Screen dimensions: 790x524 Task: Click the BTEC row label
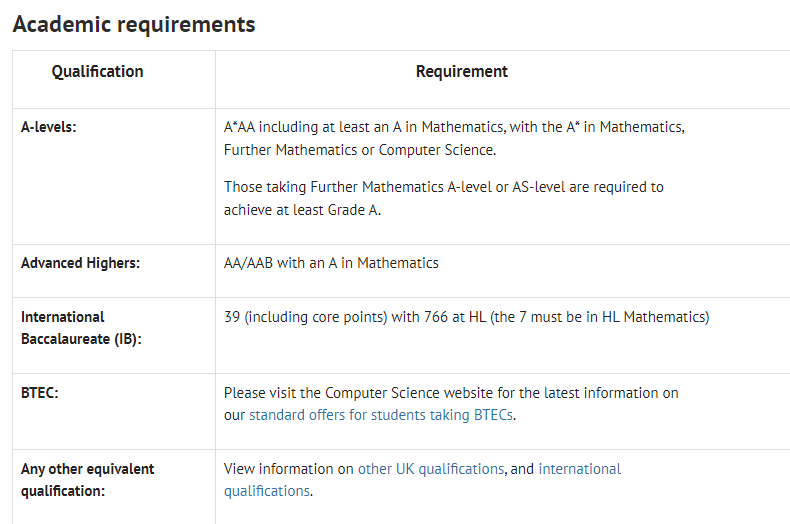pos(39,393)
